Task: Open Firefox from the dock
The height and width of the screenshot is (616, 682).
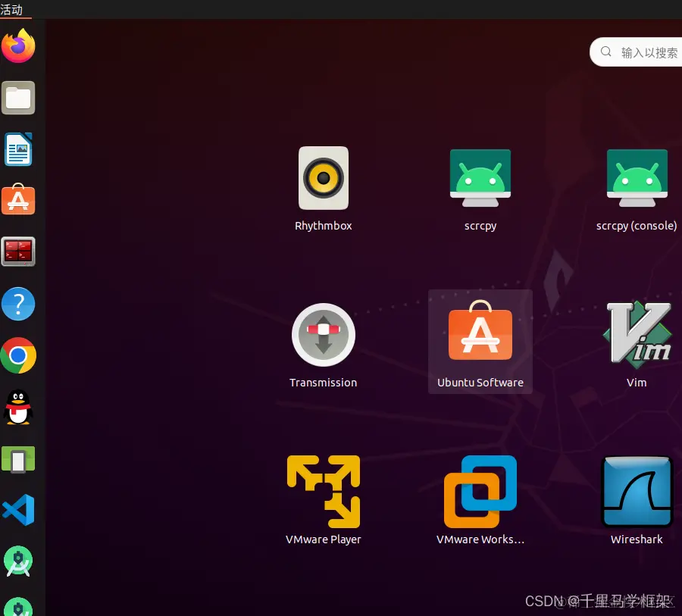Action: coord(18,46)
